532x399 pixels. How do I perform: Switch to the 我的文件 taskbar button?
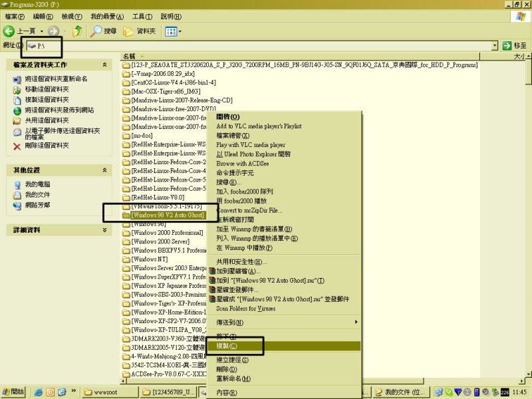401,392
